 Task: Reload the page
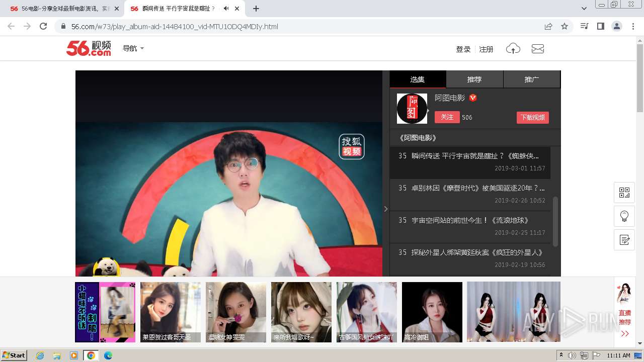tap(43, 26)
